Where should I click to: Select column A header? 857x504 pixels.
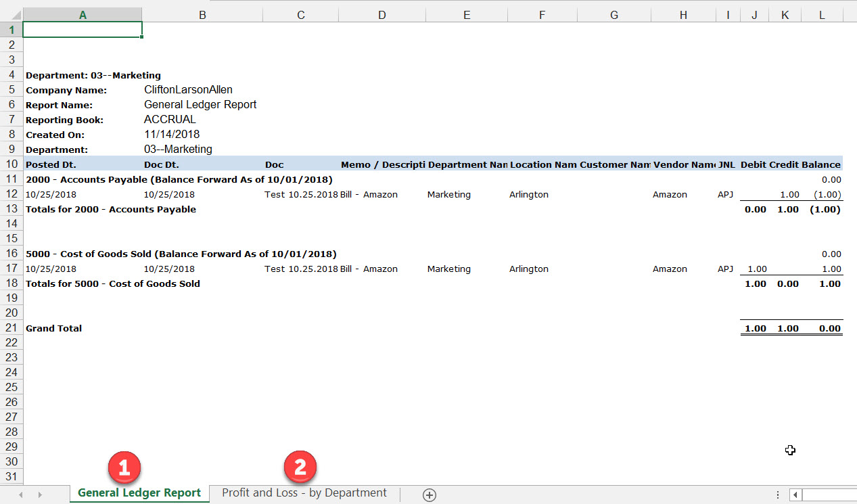[83, 14]
